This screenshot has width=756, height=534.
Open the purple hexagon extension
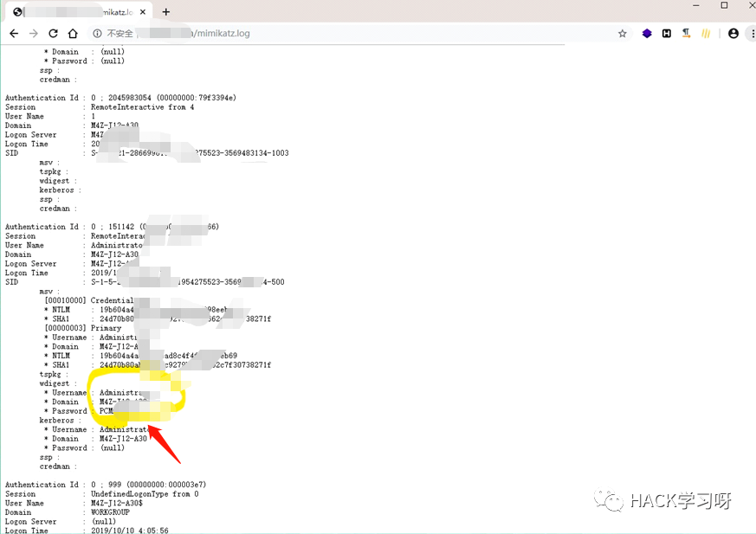tap(647, 33)
